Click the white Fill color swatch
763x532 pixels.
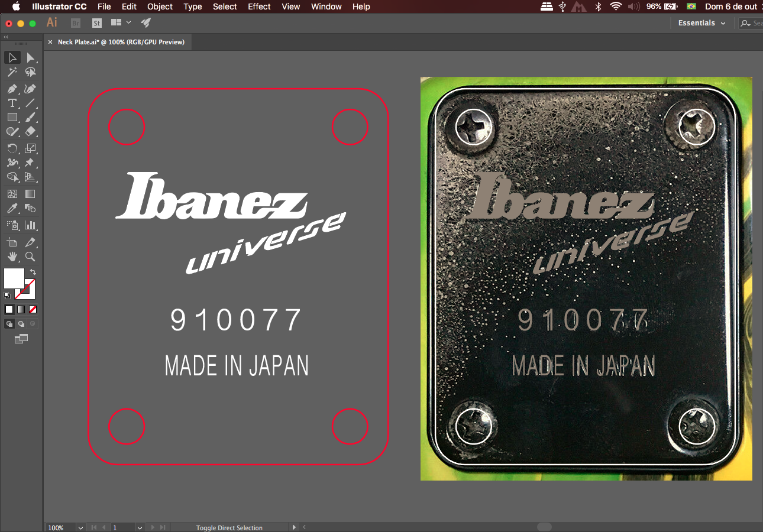click(x=14, y=278)
